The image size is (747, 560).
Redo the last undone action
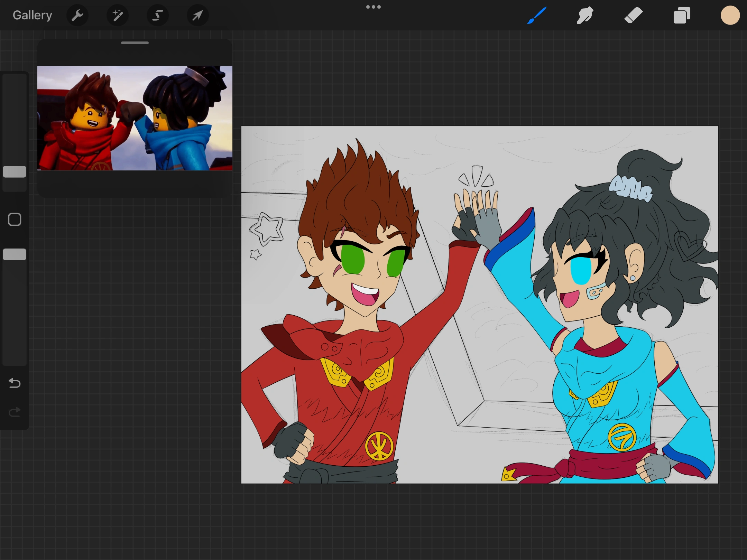(15, 412)
